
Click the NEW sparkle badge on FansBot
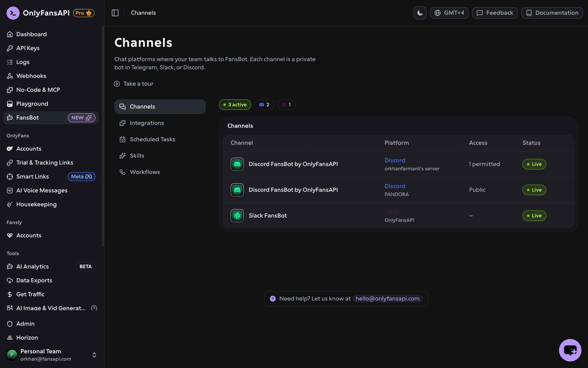(82, 118)
